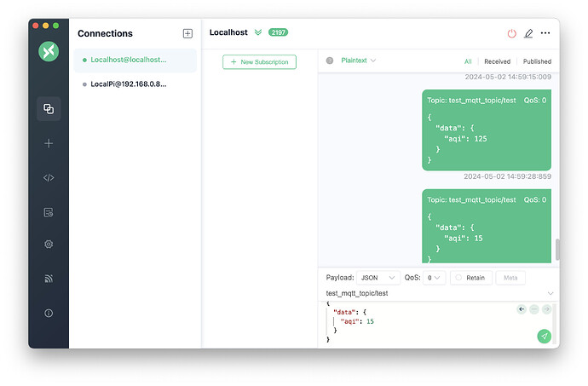Open the QoS level dropdown

pyautogui.click(x=435, y=278)
